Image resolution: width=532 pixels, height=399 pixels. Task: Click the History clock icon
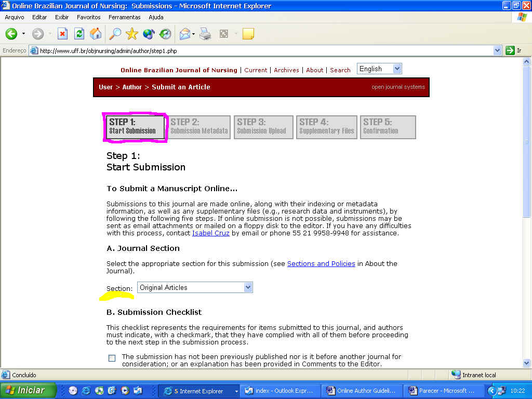[x=165, y=34]
